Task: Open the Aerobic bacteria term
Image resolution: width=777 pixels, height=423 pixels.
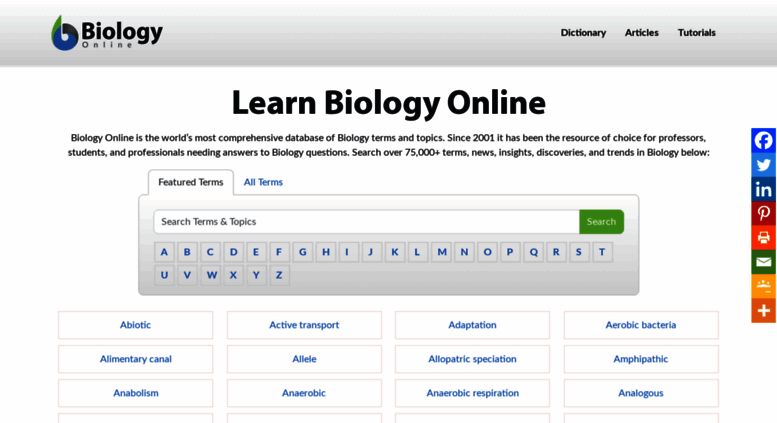Action: click(641, 325)
